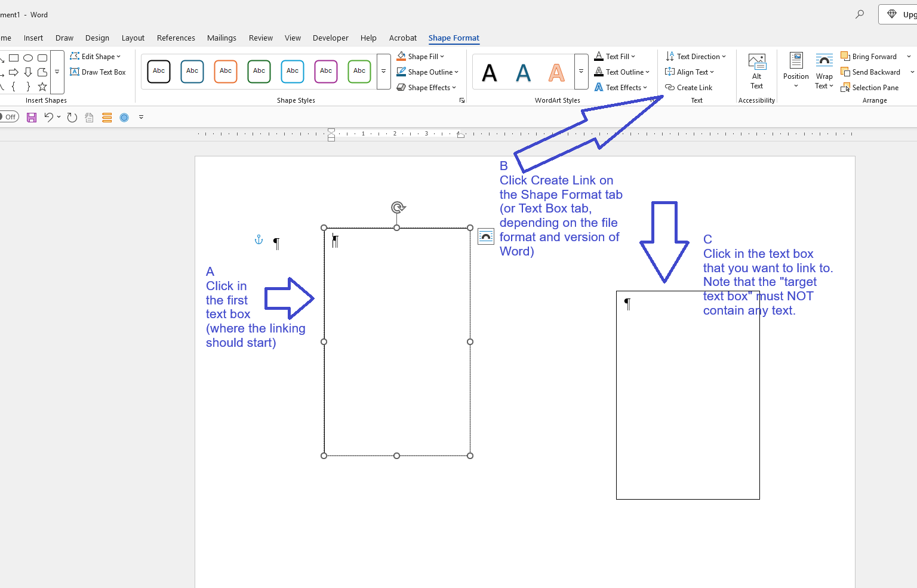Screen dimensions: 917x588
Task: Open the Text Effects menu
Action: click(621, 88)
